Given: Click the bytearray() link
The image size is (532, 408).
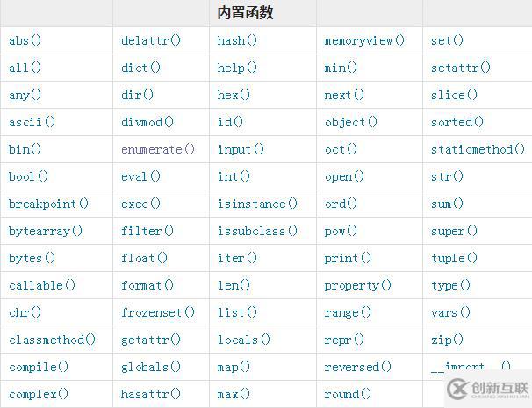Looking at the screenshot, I should click(x=46, y=231).
